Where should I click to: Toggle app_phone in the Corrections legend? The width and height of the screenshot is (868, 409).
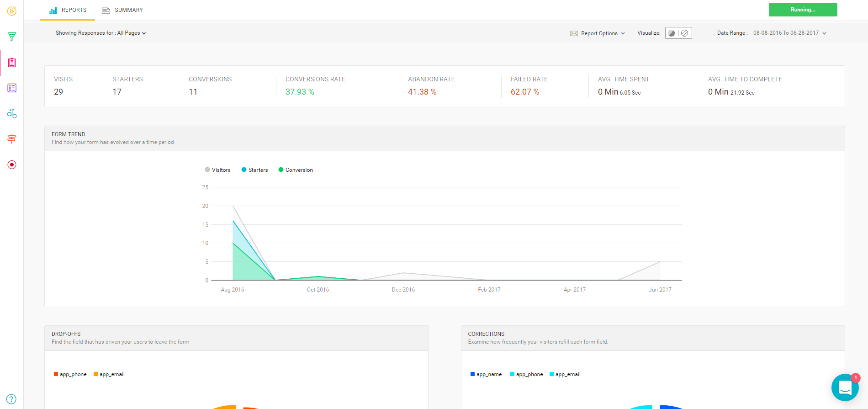527,374
